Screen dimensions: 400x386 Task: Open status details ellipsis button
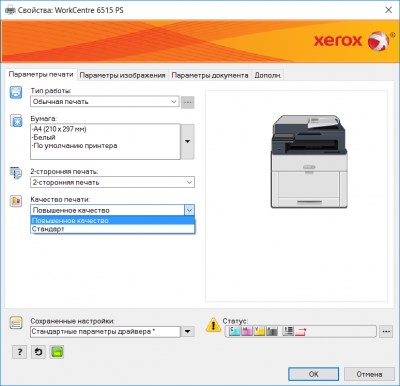click(x=386, y=331)
